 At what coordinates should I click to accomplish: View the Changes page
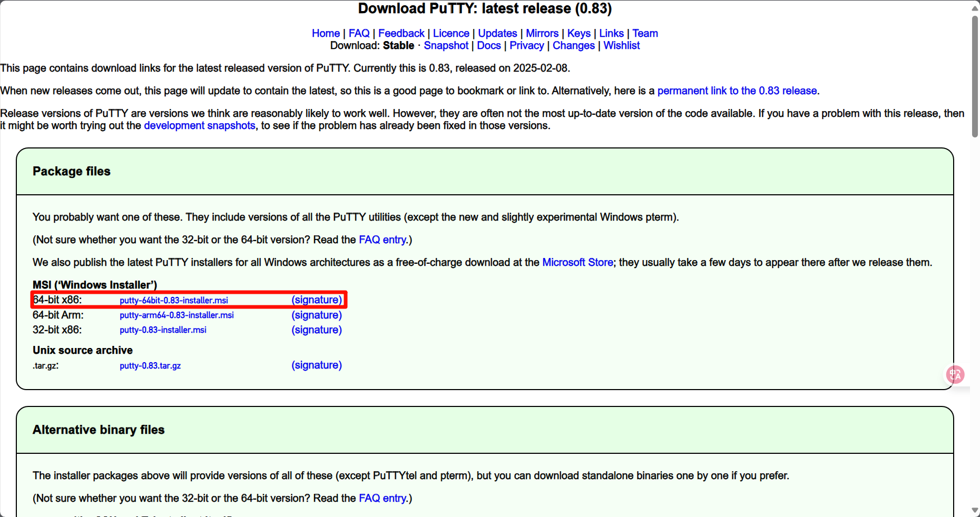point(573,45)
